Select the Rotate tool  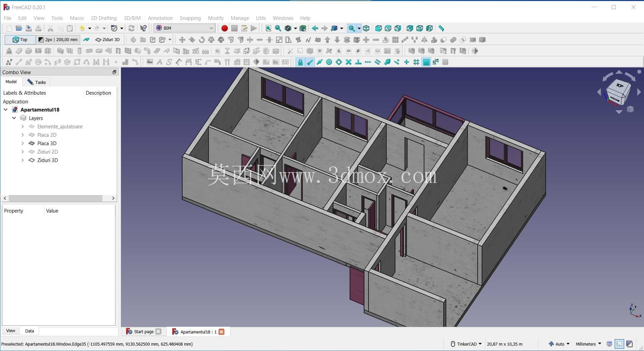pyautogui.click(x=202, y=40)
